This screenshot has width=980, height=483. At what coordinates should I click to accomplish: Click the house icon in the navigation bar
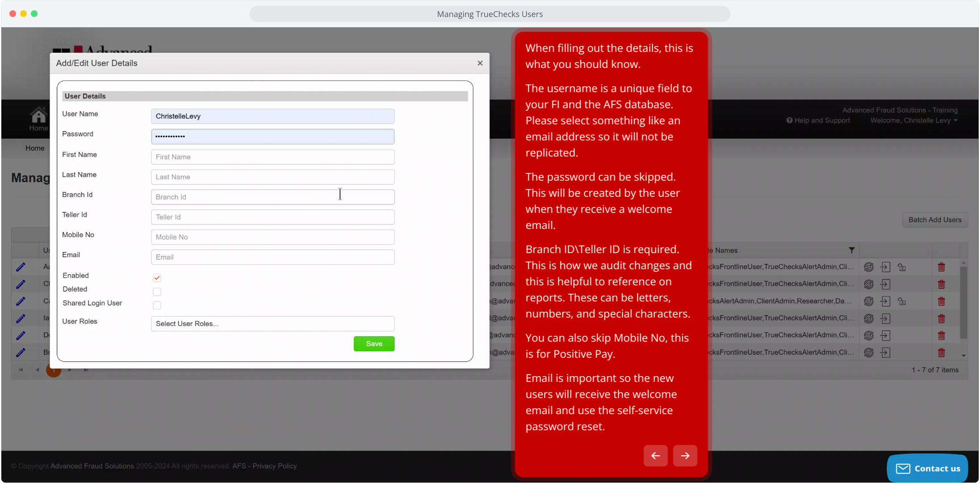38,115
